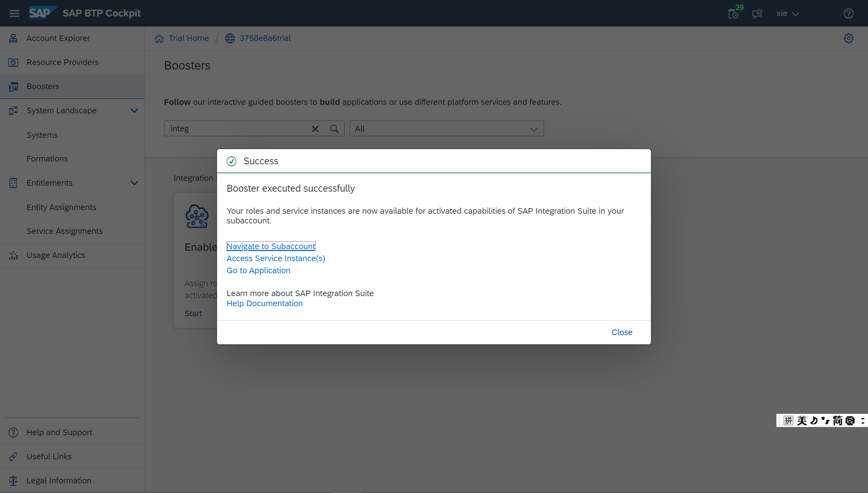Open the feedback chat icon
Image resolution: width=868 pixels, height=493 pixels.
pyautogui.click(x=757, y=14)
